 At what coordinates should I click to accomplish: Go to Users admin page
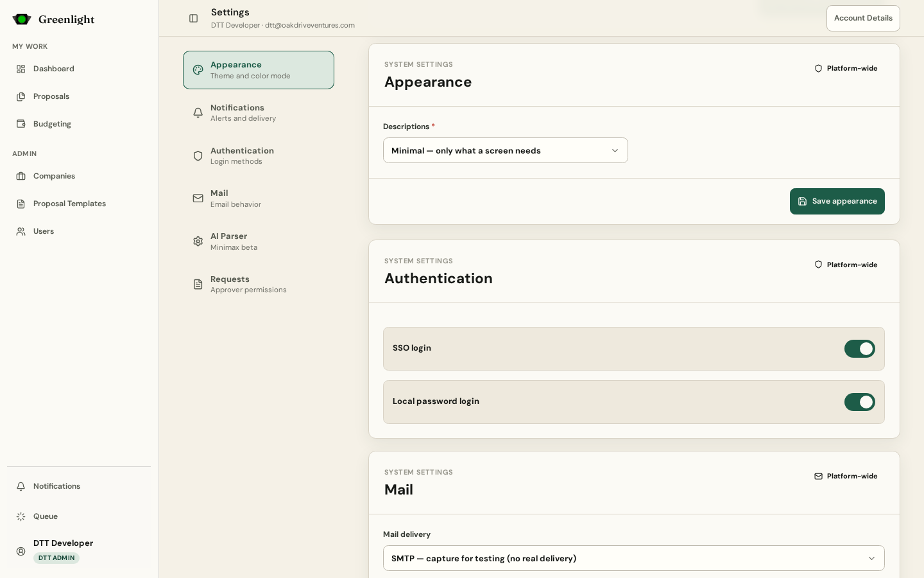(79, 231)
